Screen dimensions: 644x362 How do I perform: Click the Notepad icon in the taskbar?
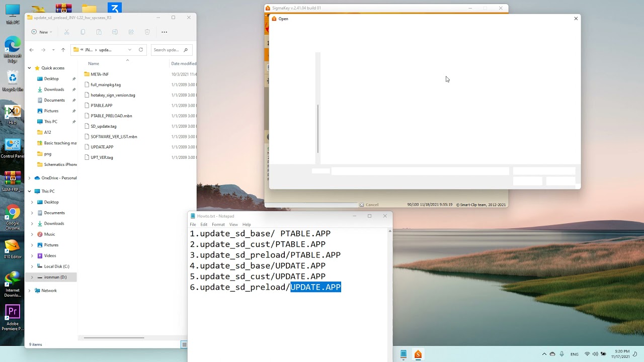[x=404, y=354]
